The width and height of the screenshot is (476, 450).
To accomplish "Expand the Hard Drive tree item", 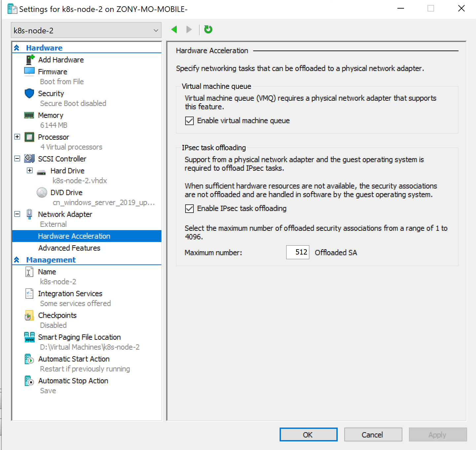I will 30,170.
